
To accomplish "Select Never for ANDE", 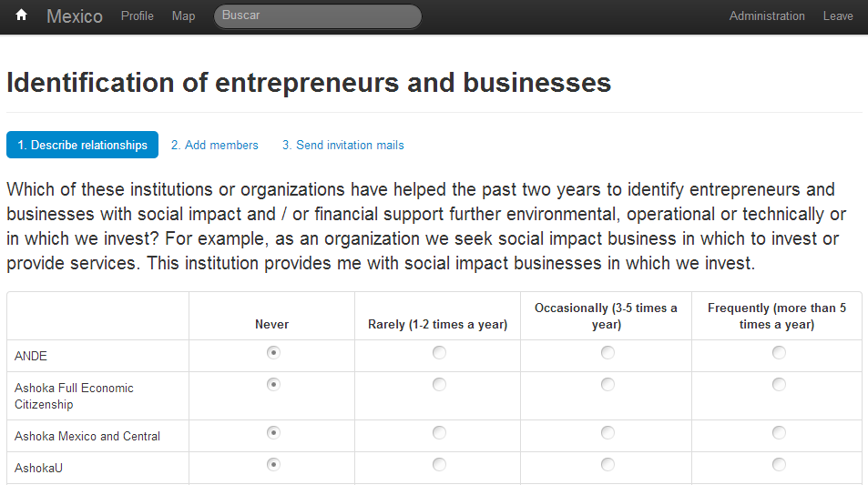I will click(273, 352).
